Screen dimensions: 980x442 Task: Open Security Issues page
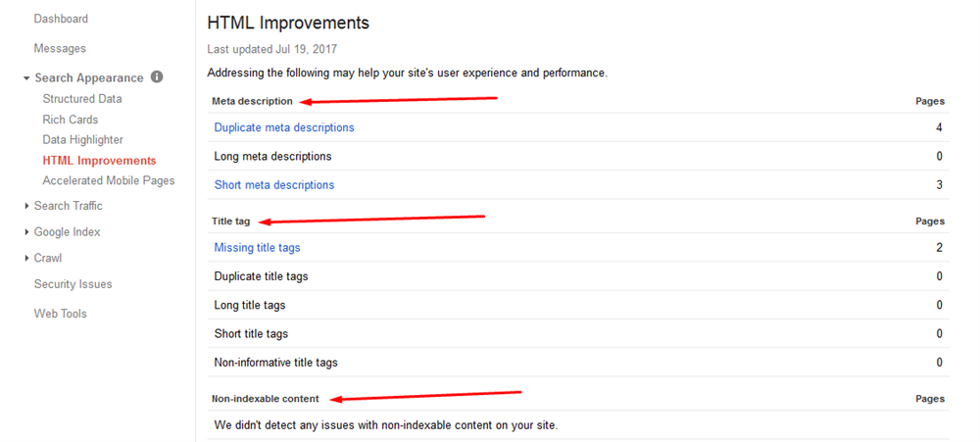pos(73,284)
